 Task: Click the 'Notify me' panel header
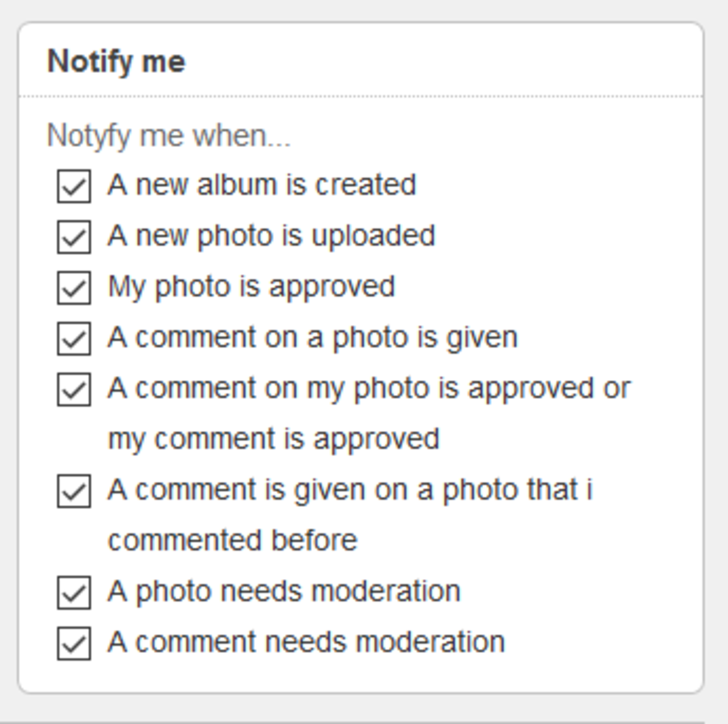coord(117,60)
